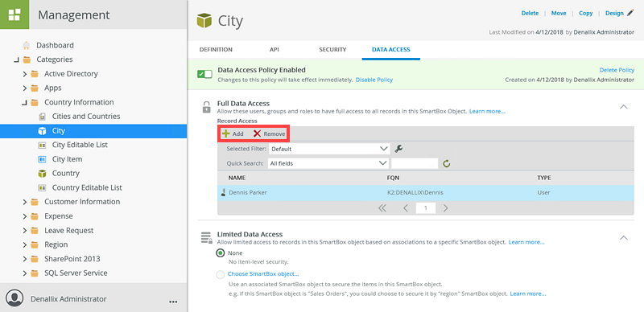Click the Dashboard easel icon

[27, 45]
